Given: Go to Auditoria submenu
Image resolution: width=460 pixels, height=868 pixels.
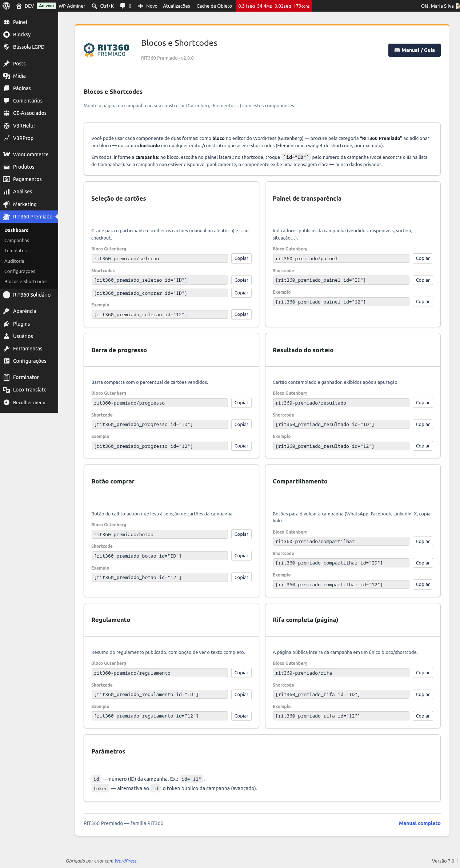Looking at the screenshot, I should pyautogui.click(x=14, y=261).
